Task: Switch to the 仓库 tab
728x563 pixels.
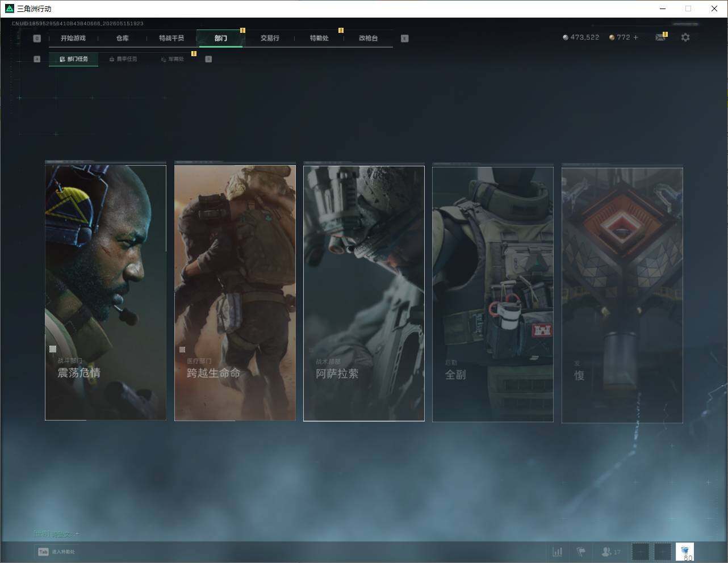Action: point(123,38)
